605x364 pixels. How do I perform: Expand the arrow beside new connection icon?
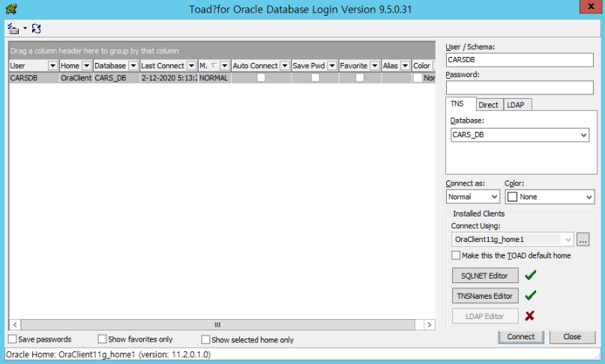point(25,28)
